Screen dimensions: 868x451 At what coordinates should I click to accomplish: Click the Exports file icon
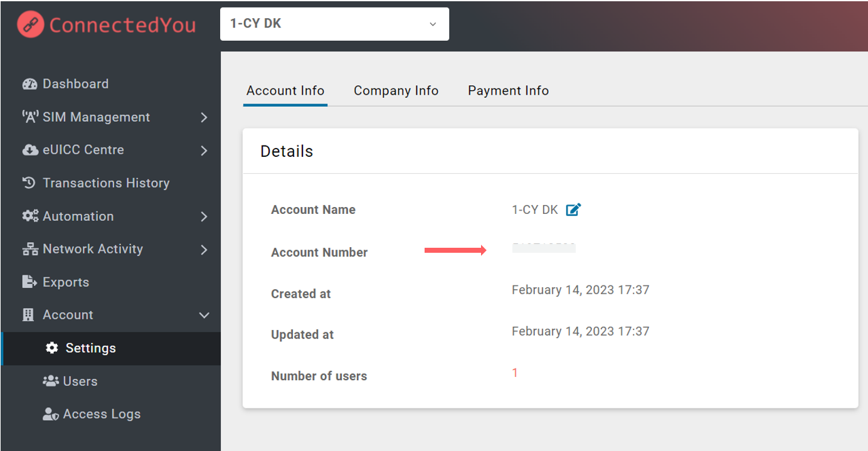(29, 282)
